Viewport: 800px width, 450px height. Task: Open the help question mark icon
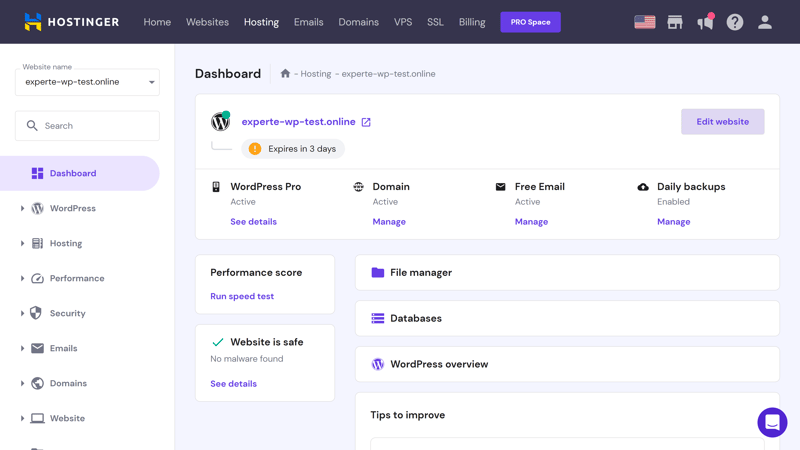click(x=735, y=22)
